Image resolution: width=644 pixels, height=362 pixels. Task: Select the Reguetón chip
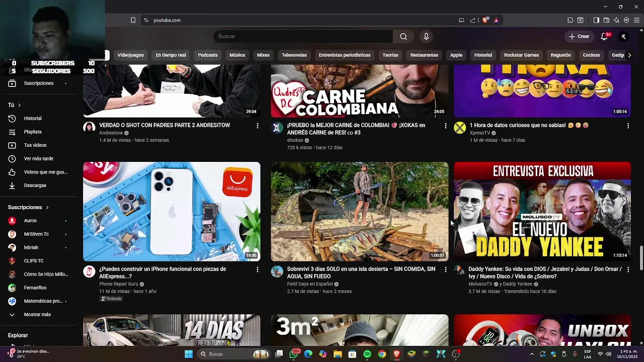coord(560,55)
